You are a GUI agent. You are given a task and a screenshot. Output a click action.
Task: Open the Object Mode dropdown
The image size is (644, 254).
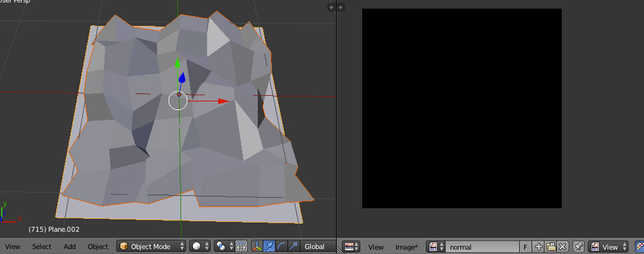point(151,246)
